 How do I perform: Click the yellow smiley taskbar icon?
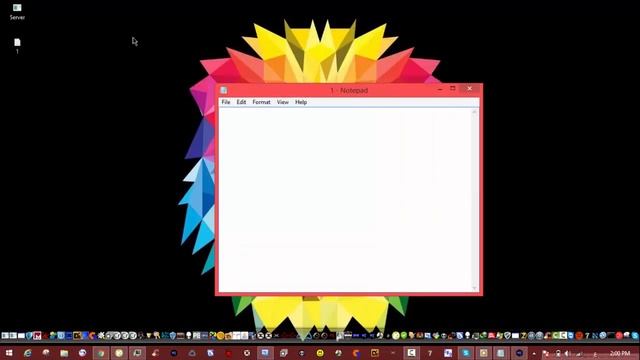pyautogui.click(x=320, y=353)
